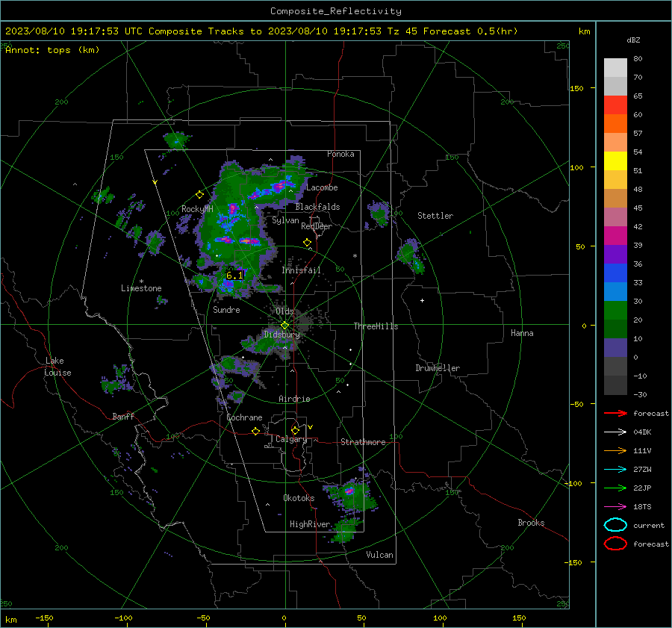Click the magenta 42 dBZ color swatch
The image size is (672, 628).
[615, 235]
